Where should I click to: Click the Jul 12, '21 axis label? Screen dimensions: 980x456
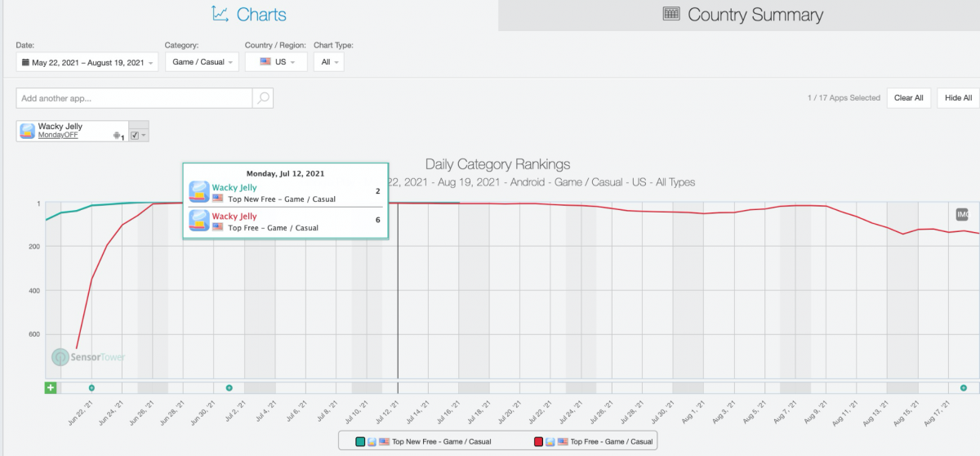click(387, 414)
